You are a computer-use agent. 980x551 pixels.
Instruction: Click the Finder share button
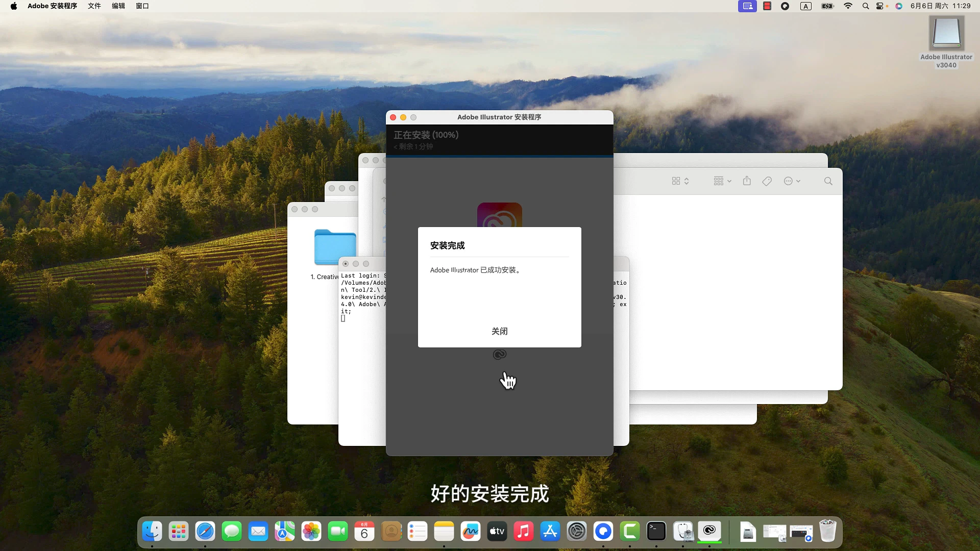click(x=747, y=181)
